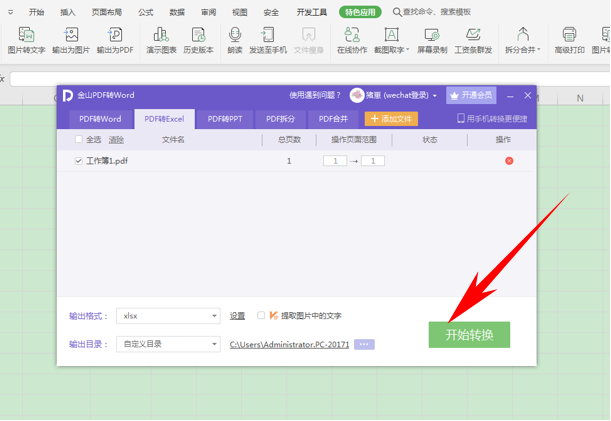Remove 工作簿1.pdf with red delete icon
The image size is (611, 421).
click(x=509, y=161)
